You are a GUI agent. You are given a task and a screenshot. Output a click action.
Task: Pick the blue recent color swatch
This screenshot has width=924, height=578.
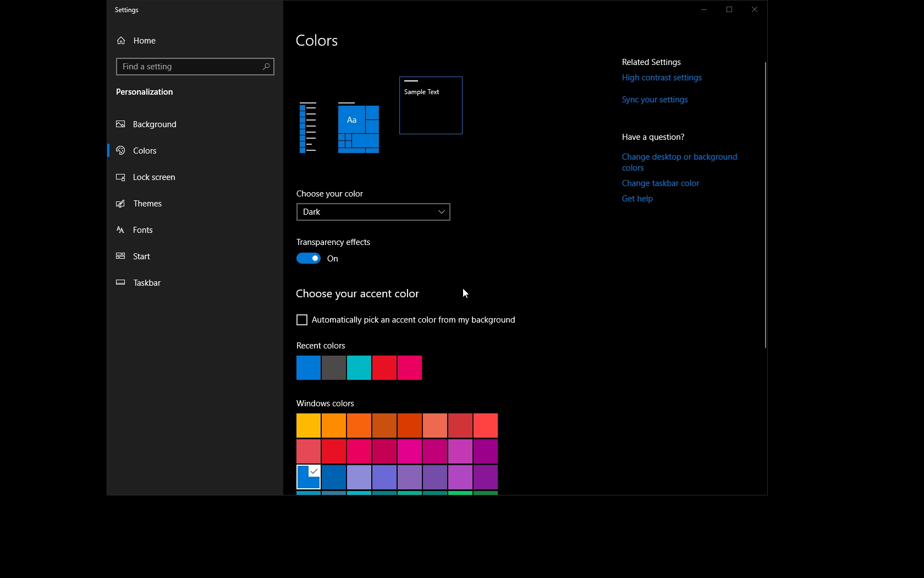tap(309, 368)
